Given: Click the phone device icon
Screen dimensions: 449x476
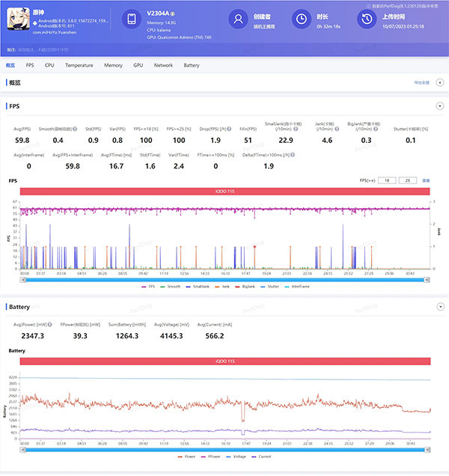Looking at the screenshot, I should 130,20.
